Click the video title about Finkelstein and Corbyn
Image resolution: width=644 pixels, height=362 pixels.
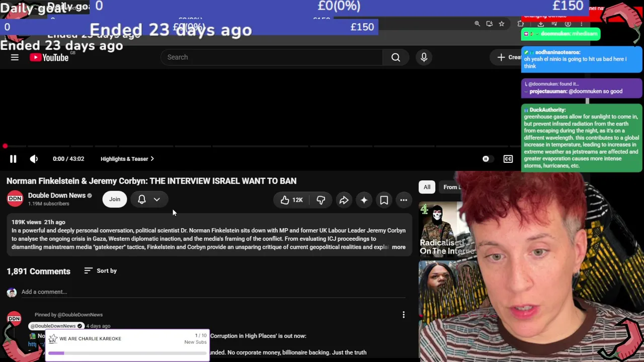pyautogui.click(x=151, y=181)
